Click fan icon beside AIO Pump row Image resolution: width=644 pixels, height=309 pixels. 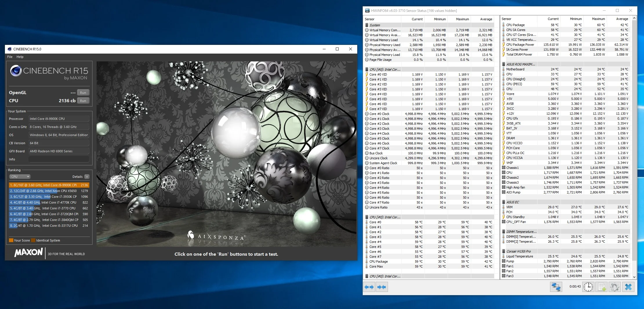click(x=504, y=192)
